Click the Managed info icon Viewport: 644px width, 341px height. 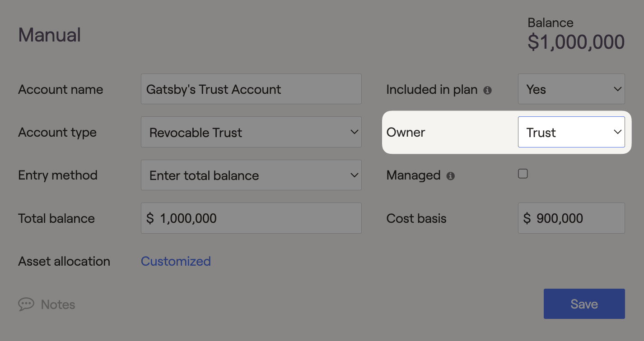tap(450, 176)
